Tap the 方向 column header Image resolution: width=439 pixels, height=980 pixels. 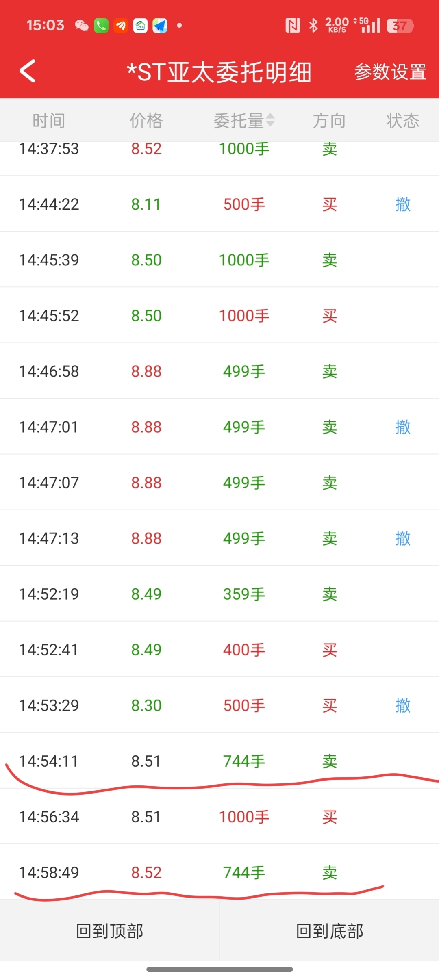pyautogui.click(x=329, y=121)
